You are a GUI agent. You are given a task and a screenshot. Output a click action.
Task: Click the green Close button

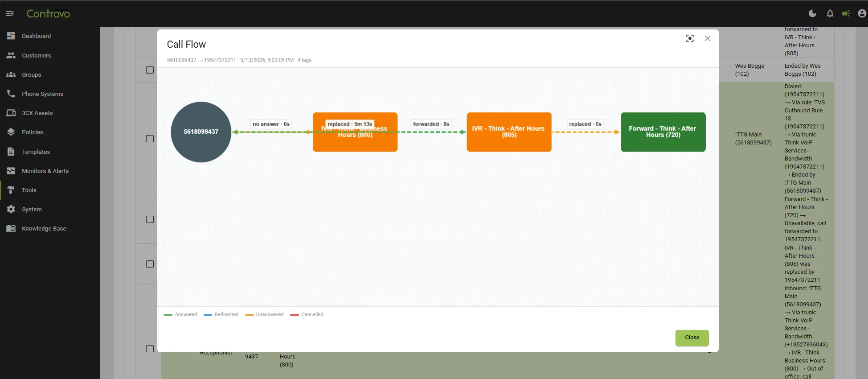click(x=692, y=338)
